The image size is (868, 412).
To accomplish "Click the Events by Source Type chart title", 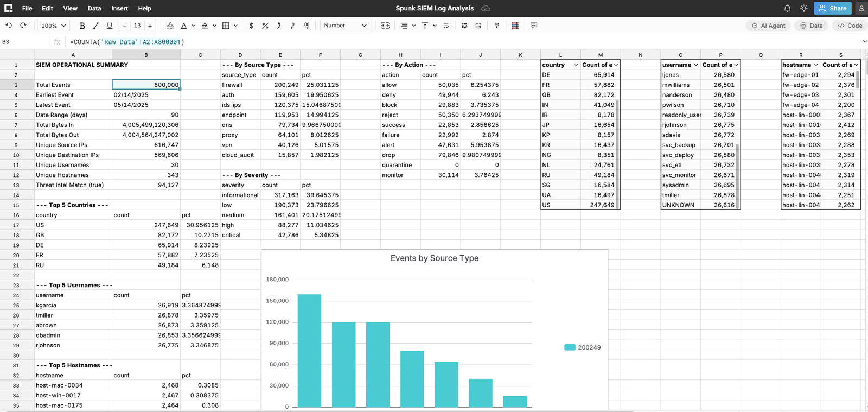I will click(435, 258).
